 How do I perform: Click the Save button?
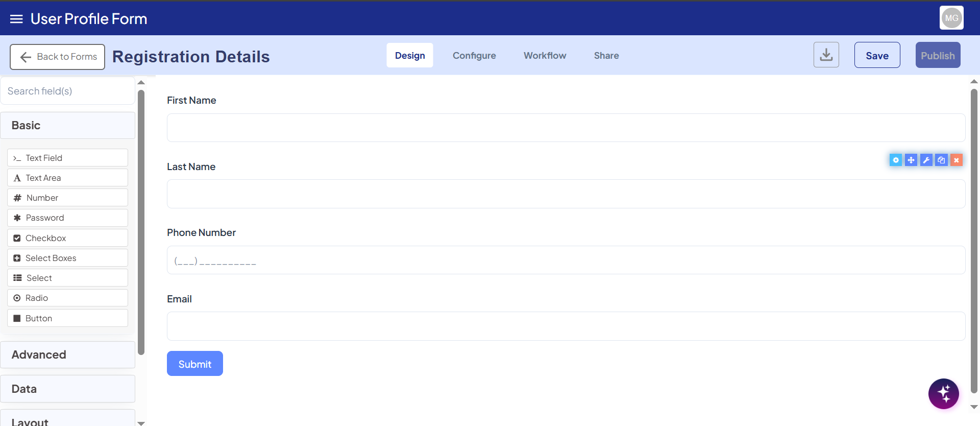(x=877, y=56)
